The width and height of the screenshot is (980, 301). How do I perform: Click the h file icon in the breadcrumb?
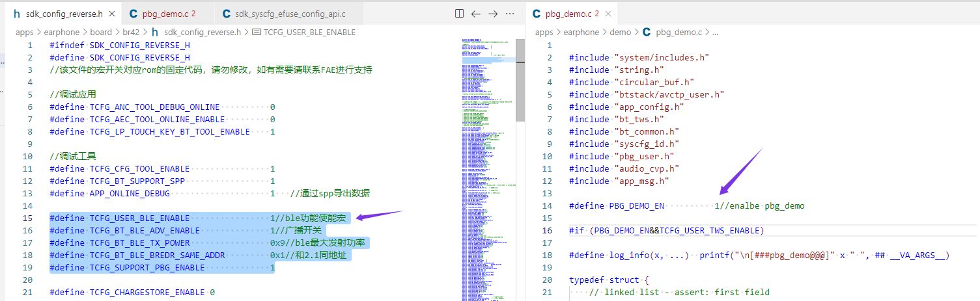[155, 32]
